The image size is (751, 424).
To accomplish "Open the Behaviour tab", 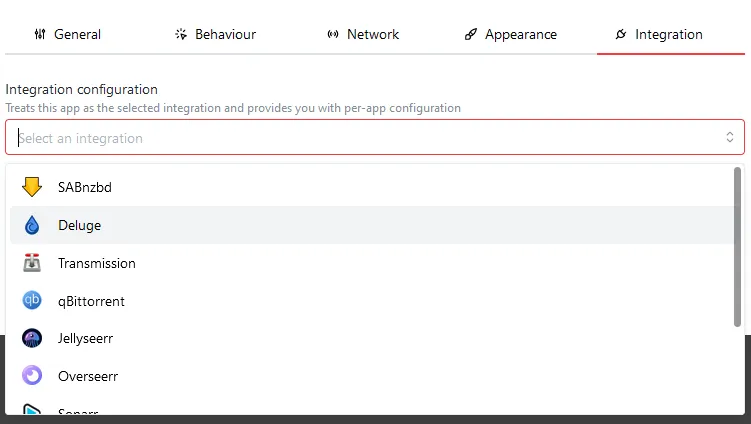I will [215, 34].
